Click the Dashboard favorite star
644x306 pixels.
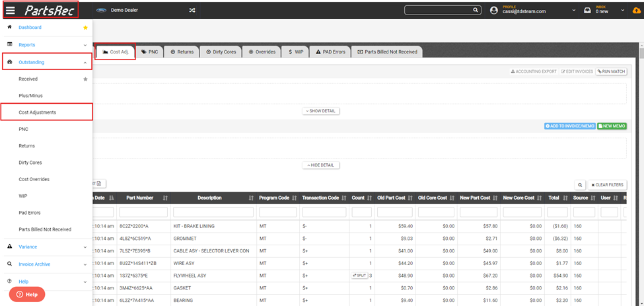click(85, 28)
